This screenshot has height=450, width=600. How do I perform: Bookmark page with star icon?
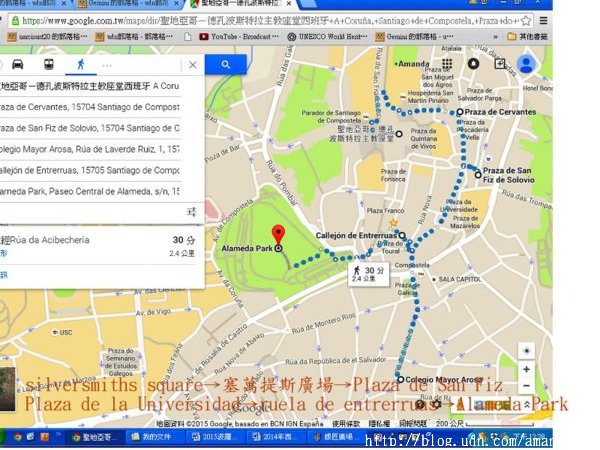pos(526,21)
